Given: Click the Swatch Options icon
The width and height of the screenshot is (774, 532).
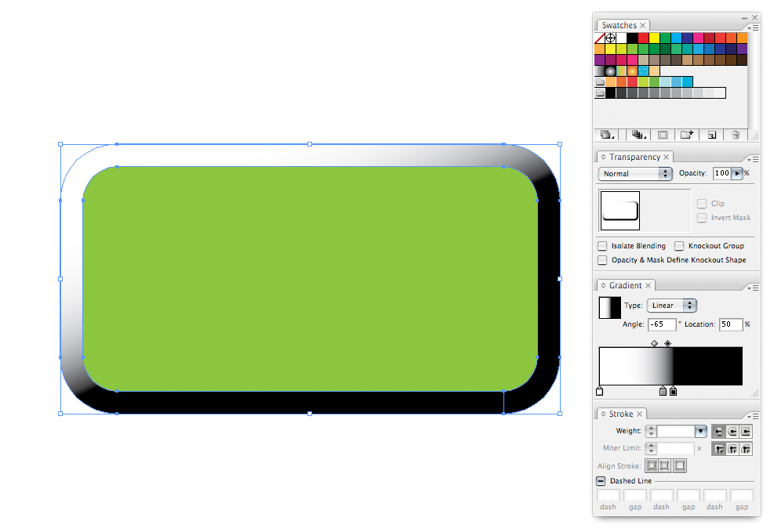Looking at the screenshot, I should point(663,135).
